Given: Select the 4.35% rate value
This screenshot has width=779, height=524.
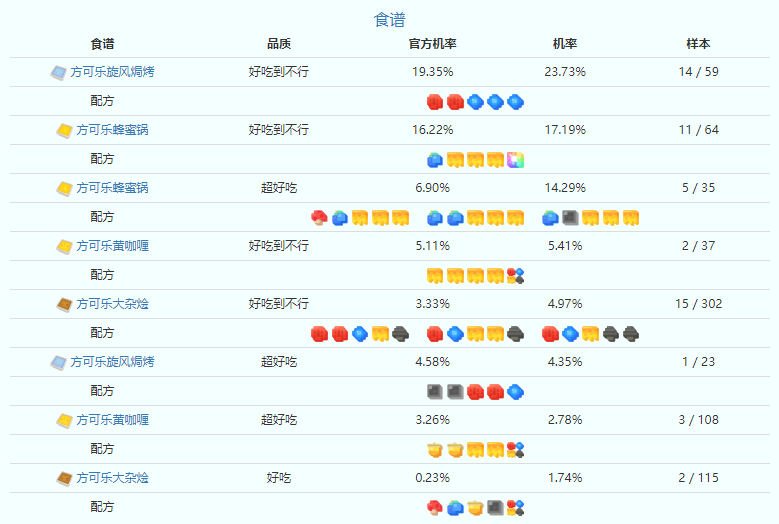Looking at the screenshot, I should coord(565,362).
